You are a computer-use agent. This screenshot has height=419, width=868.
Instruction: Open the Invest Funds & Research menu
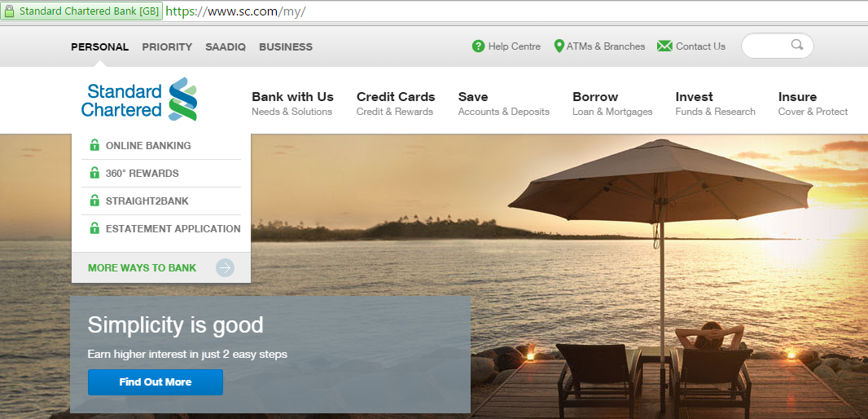tap(715, 104)
